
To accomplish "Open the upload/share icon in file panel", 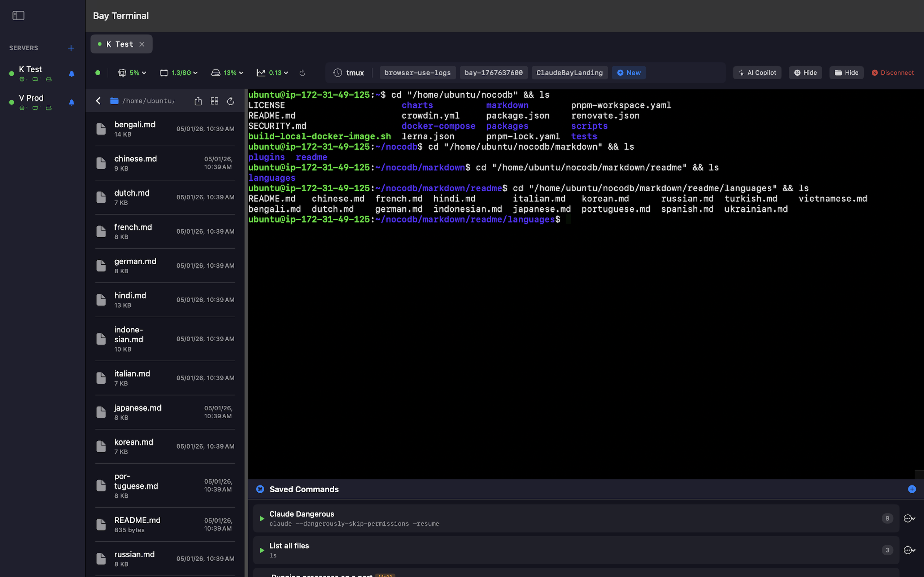I will 198,101.
